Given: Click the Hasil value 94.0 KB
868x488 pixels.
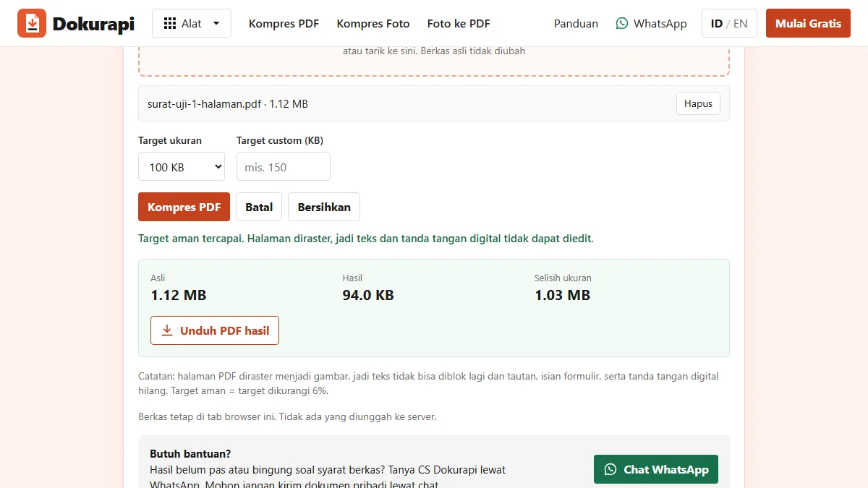Looking at the screenshot, I should pos(368,295).
